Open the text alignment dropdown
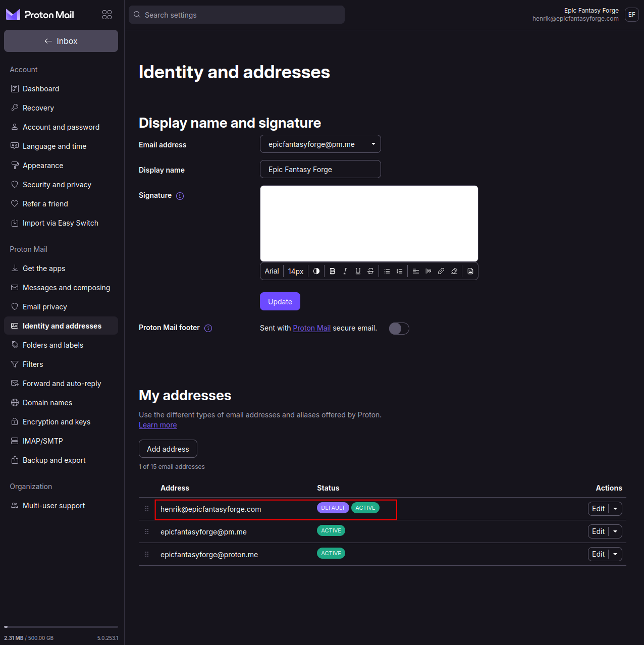644x645 pixels. coord(416,271)
